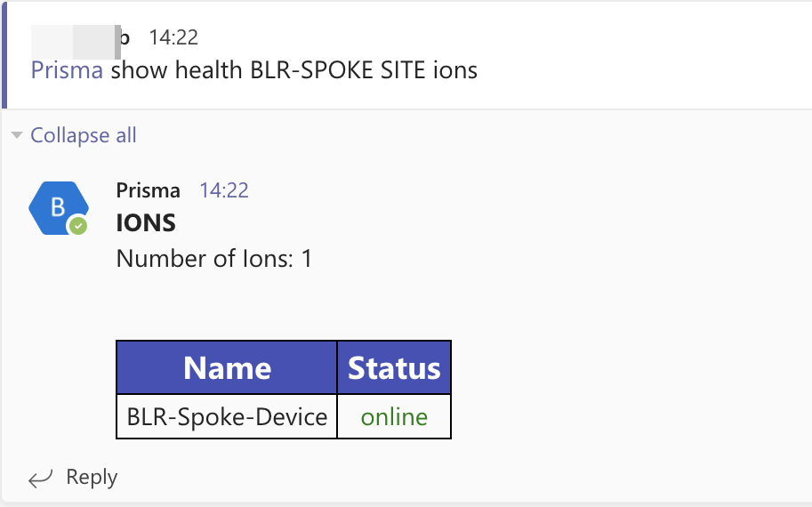This screenshot has height=507, width=812.
Task: Click the blurred sender name at the top
Action: click(78, 38)
